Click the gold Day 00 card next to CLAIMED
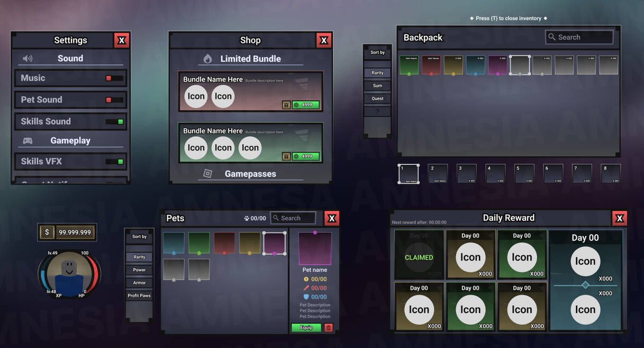This screenshot has width=644, height=348. [470, 254]
